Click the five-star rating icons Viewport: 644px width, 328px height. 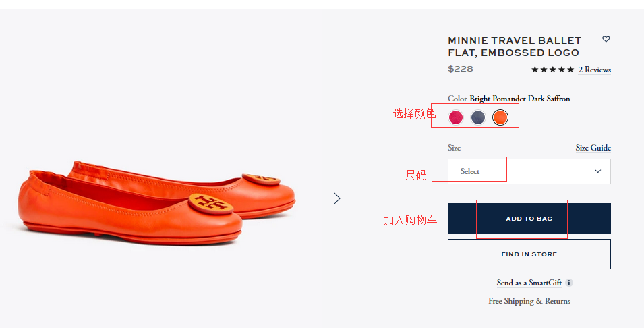click(x=552, y=70)
